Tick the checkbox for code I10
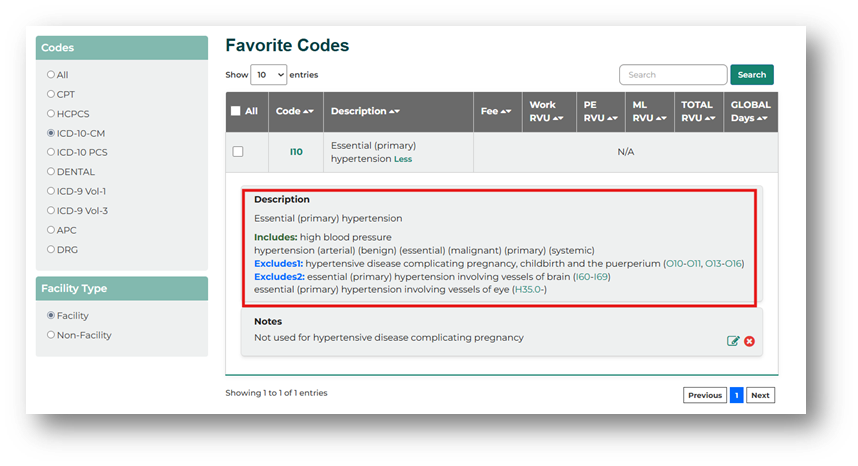 click(x=238, y=152)
